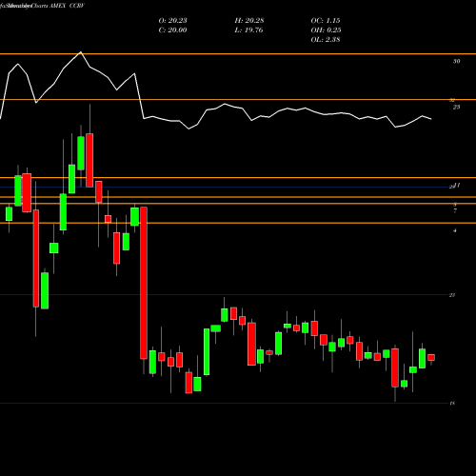
Task: Click the AMEX CCRV chart title
Action: 67,6
